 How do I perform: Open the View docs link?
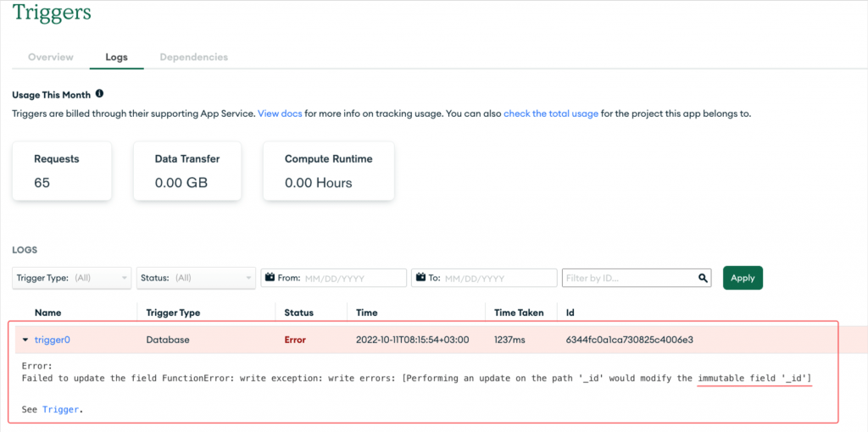[x=280, y=114]
